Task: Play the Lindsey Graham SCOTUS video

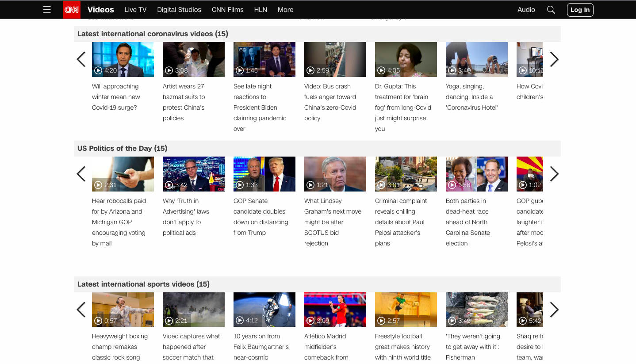Action: point(335,174)
